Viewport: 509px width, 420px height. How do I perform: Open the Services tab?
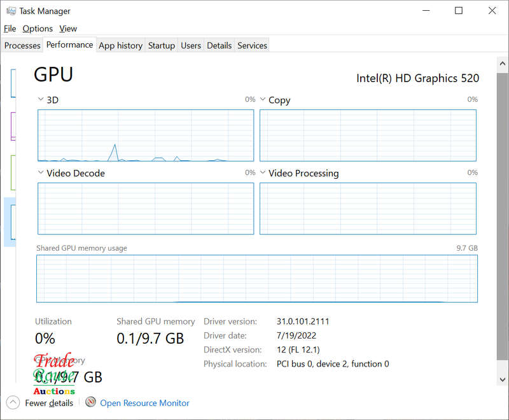coord(252,45)
